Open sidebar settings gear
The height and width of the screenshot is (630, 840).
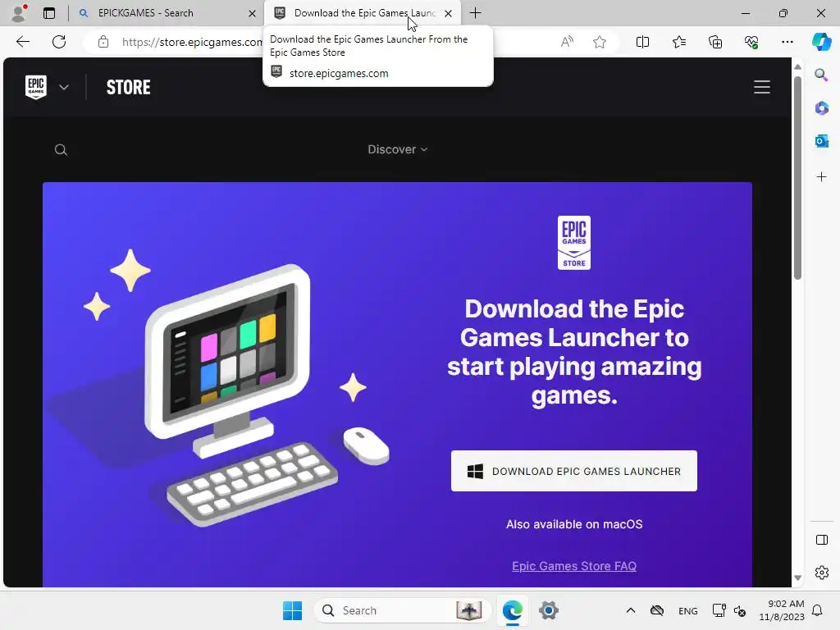tap(821, 573)
